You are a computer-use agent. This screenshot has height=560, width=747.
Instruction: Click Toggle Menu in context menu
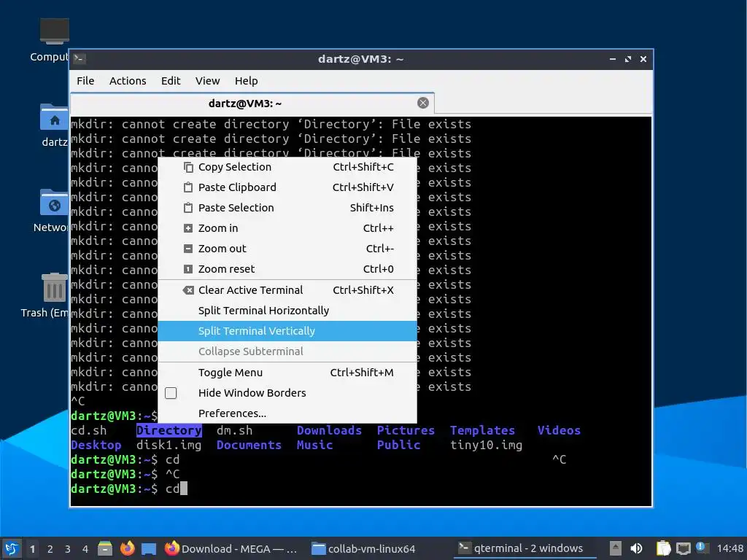[x=287, y=373]
